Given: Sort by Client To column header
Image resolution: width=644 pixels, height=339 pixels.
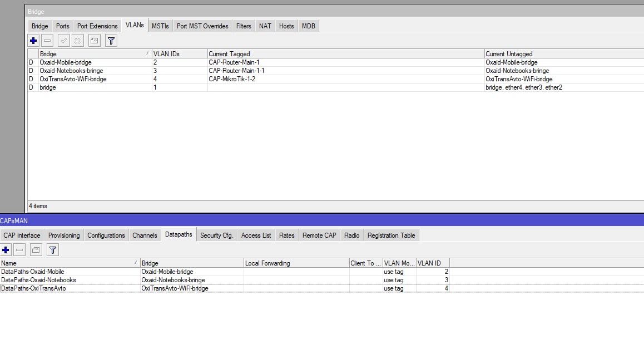Looking at the screenshot, I should pyautogui.click(x=365, y=263).
